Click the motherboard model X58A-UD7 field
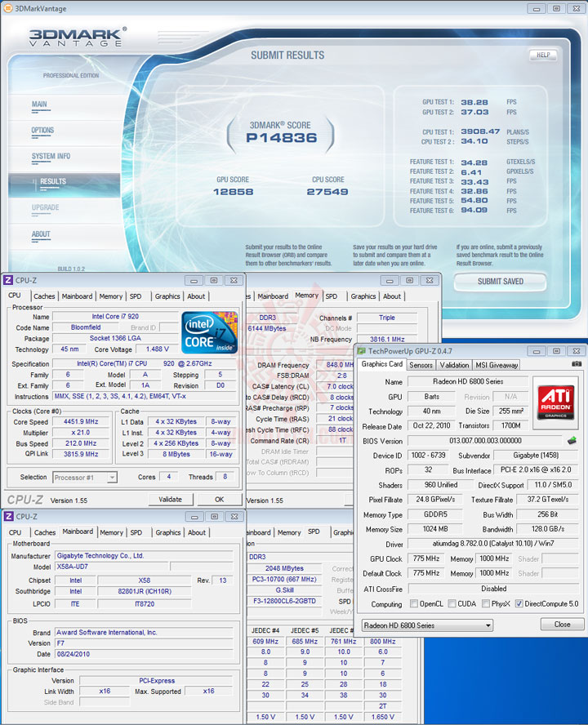Screen dimensions: 588x725 [112, 567]
